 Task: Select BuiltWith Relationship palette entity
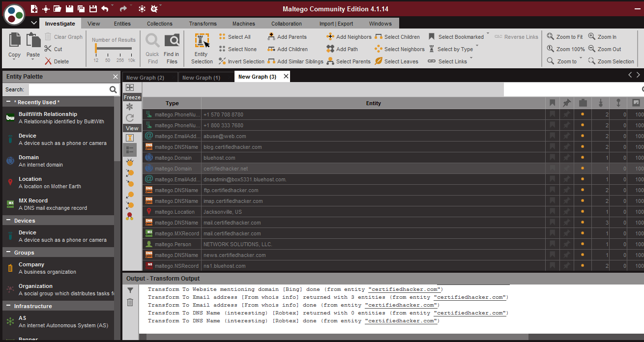(58, 117)
